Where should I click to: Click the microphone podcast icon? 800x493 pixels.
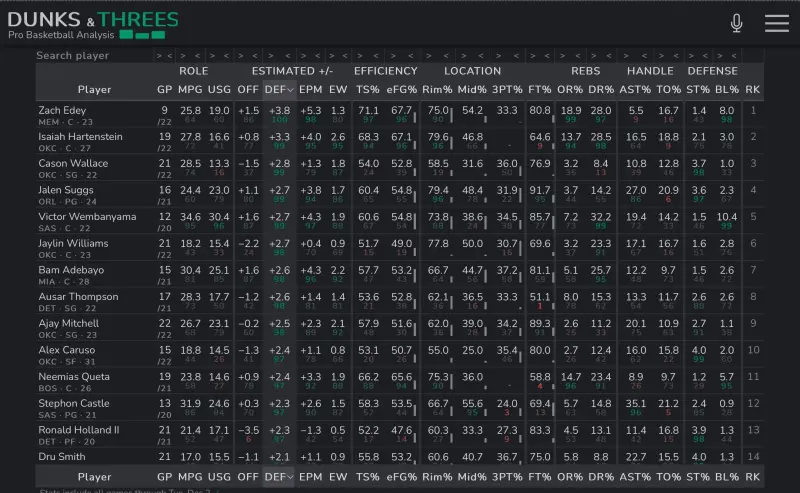[737, 23]
